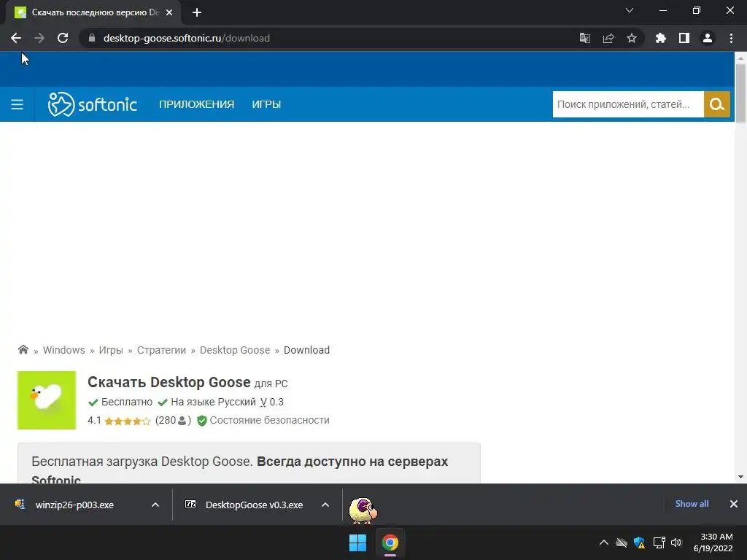This screenshot has width=747, height=560.
Task: Open the taskbar clock and date
Action: pyautogui.click(x=713, y=542)
